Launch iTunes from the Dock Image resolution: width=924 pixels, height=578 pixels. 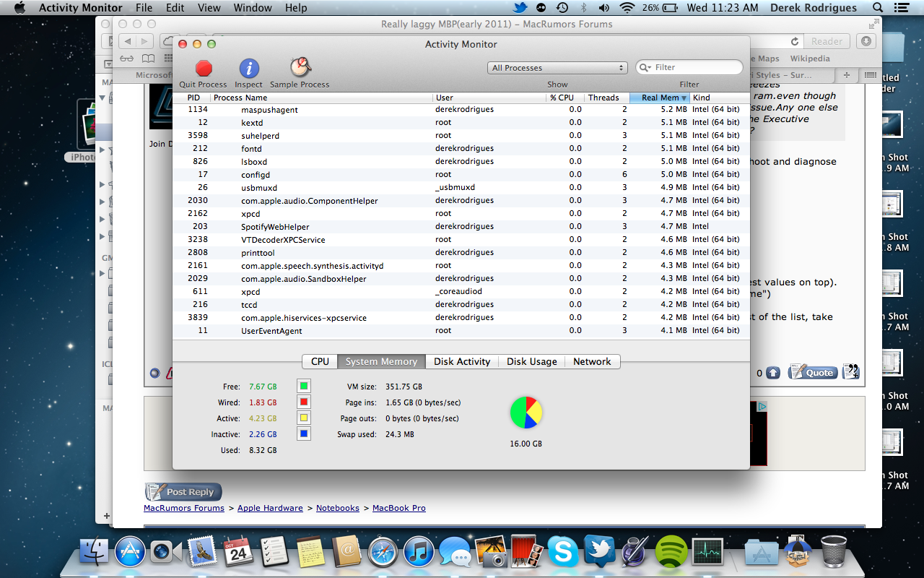[419, 553]
